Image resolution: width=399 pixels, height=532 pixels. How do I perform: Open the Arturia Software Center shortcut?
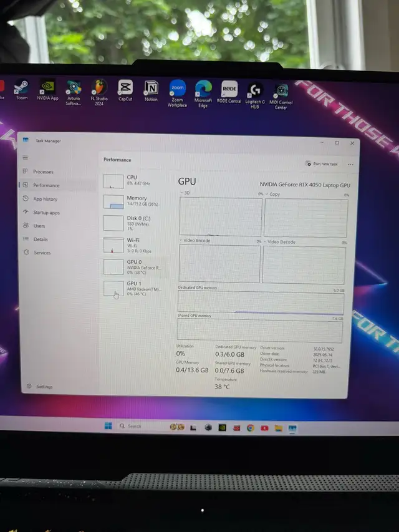click(x=74, y=93)
